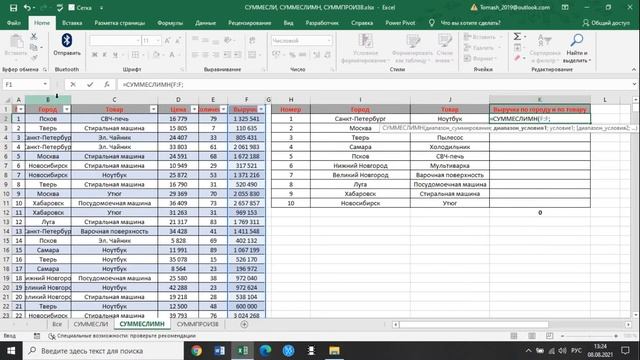
Task: Switch to the Данные ribbon tab
Action: [205, 23]
